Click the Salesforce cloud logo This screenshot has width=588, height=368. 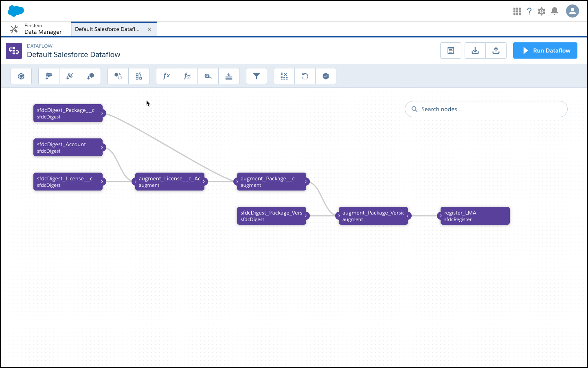[x=16, y=11]
